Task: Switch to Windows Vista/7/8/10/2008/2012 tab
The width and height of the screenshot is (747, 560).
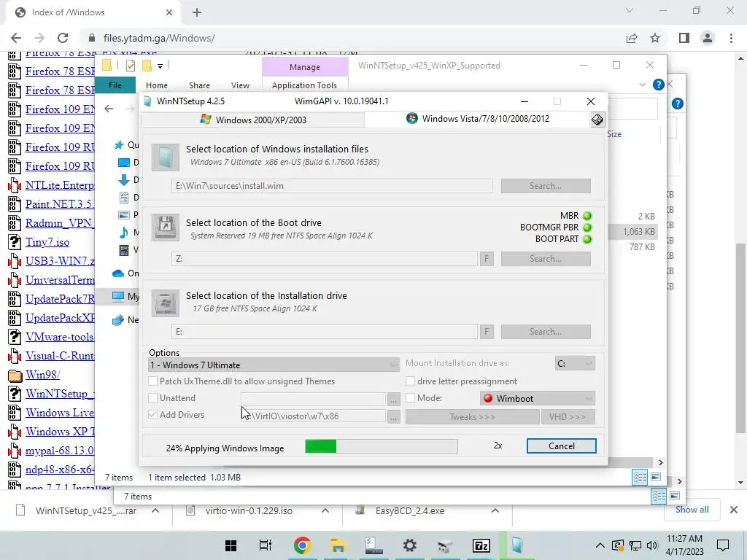Action: point(478,119)
